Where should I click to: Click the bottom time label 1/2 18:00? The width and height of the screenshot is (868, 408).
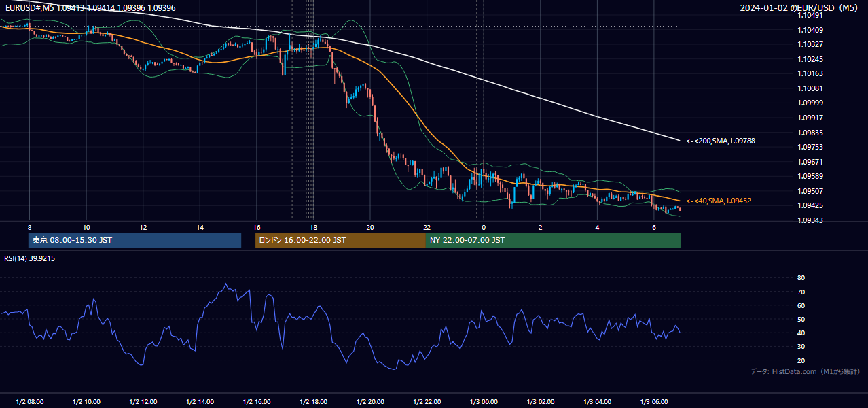point(313,402)
